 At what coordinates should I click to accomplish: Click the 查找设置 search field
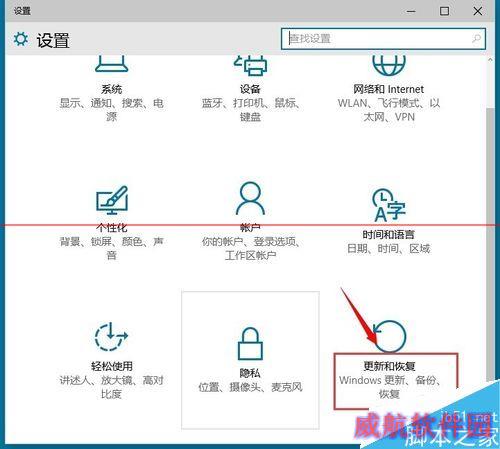(x=383, y=39)
